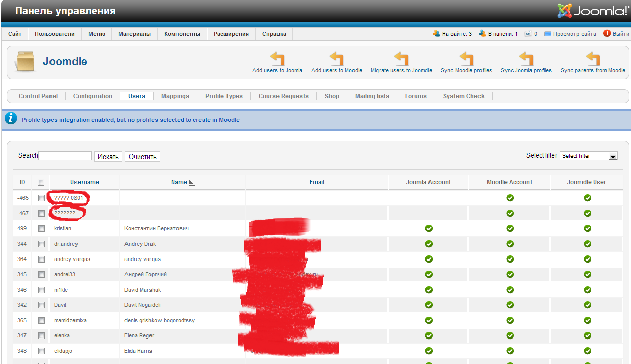Open the System Check tab
Screen dimensions: 631x364
(x=464, y=96)
